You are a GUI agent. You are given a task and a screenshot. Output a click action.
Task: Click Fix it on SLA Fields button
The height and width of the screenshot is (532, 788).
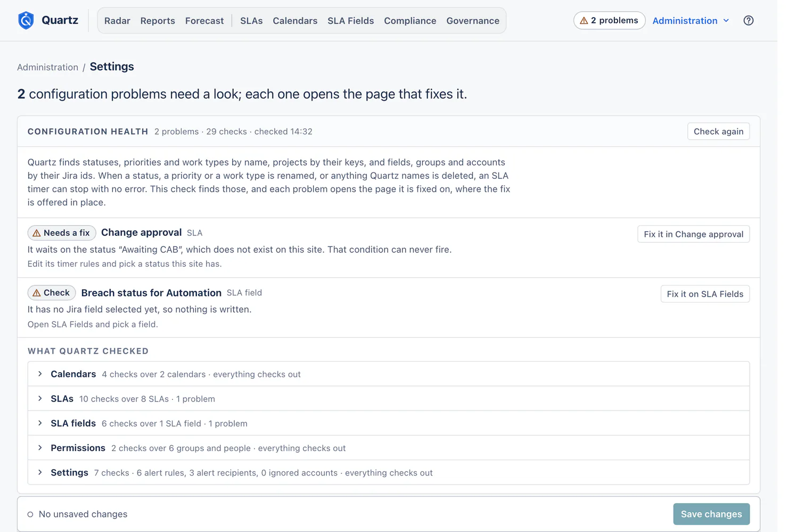pyautogui.click(x=705, y=294)
